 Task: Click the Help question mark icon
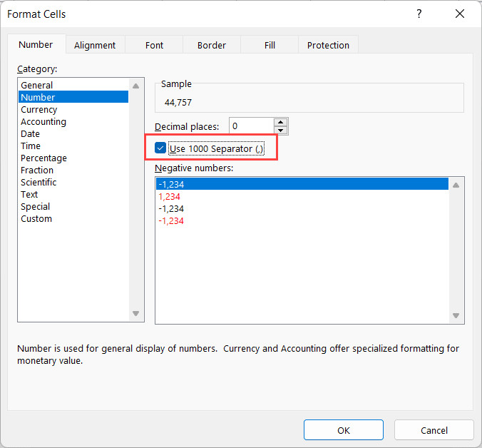pyautogui.click(x=418, y=14)
